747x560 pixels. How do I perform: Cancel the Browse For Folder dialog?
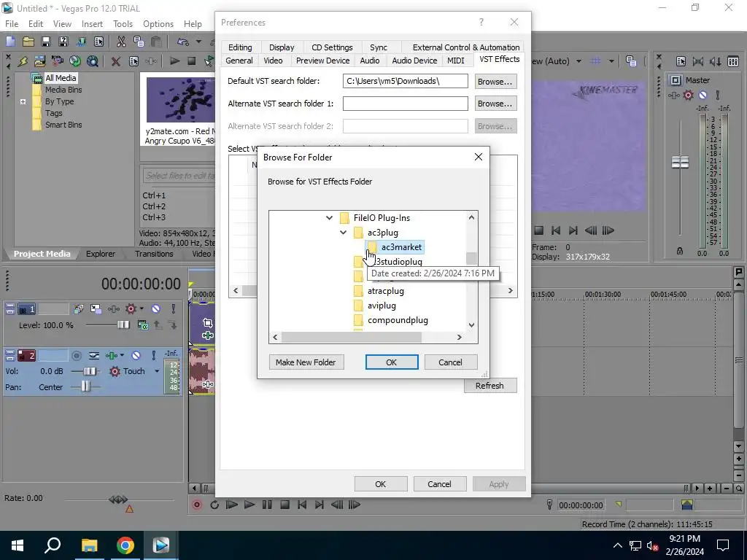(x=450, y=362)
